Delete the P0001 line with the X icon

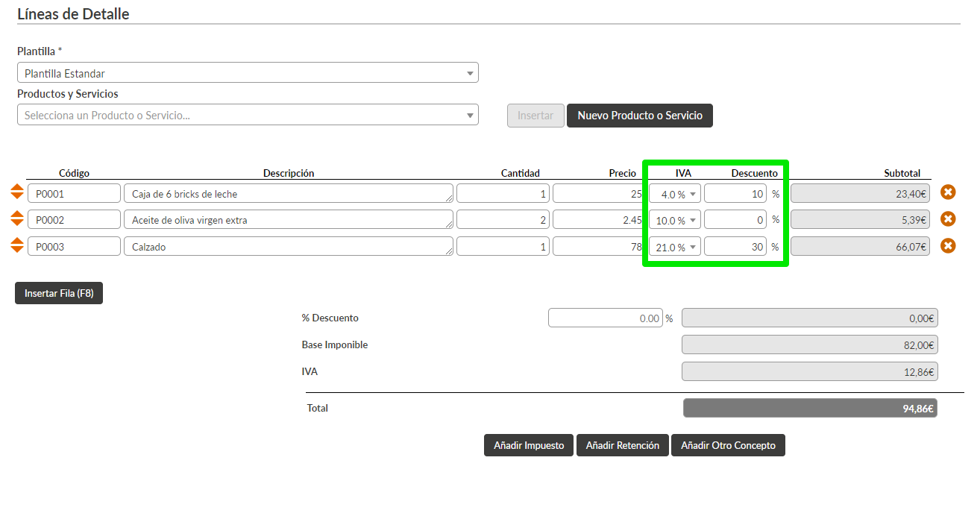pyautogui.click(x=948, y=192)
